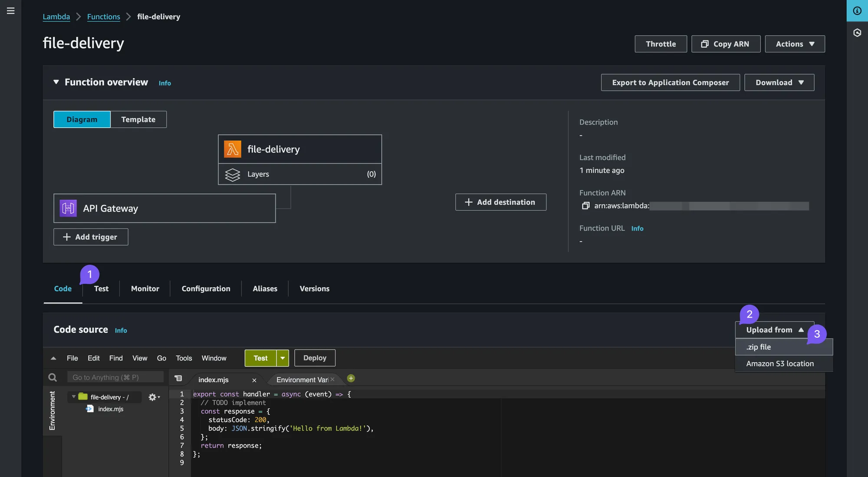
Task: Open Function overview Info link
Action: click(165, 83)
